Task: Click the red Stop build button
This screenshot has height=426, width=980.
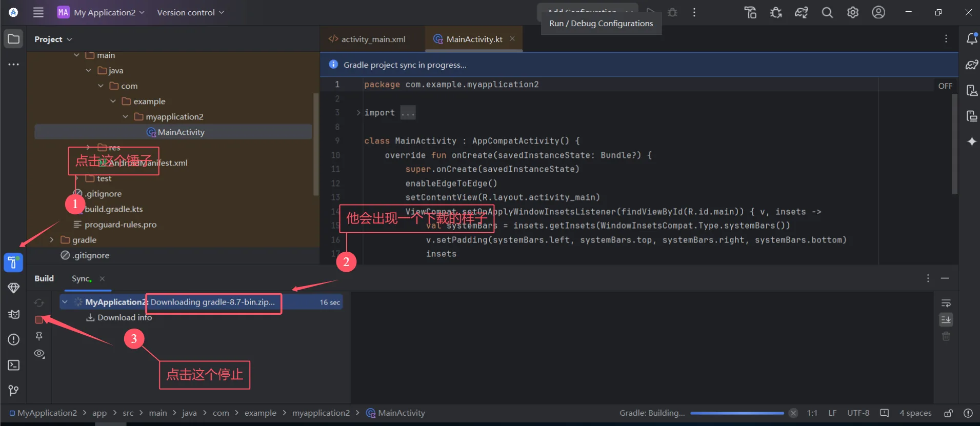Action: (x=39, y=320)
